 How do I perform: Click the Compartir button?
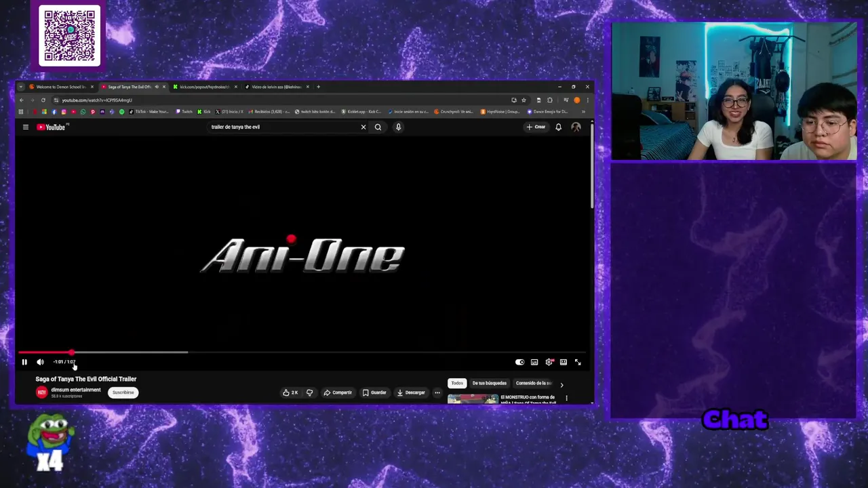coord(338,392)
